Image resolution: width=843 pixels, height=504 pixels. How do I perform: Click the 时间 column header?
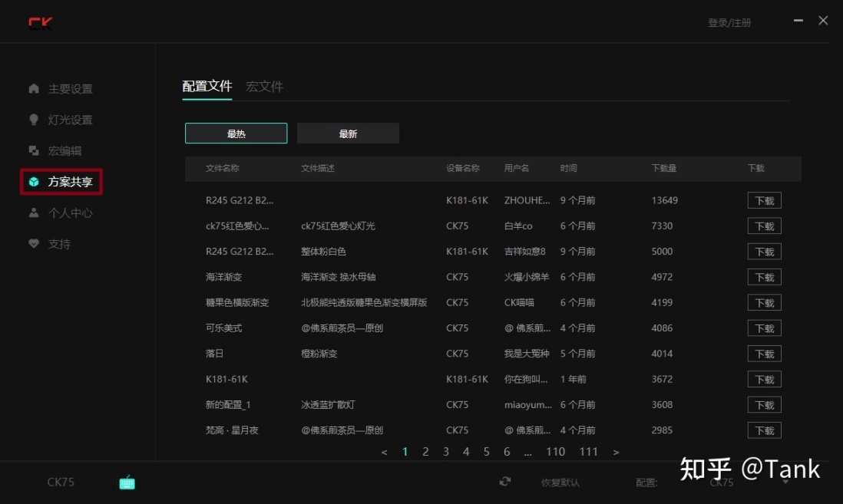coord(569,168)
